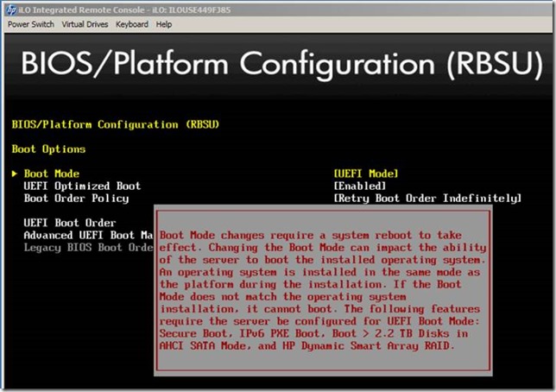
Task: Change the [UEFI Mode] value
Action: click(365, 174)
